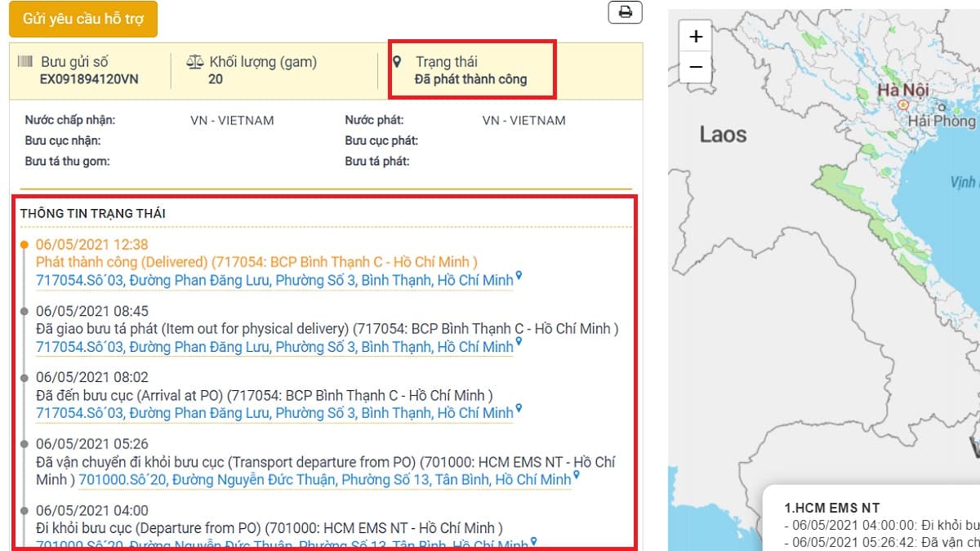Viewport: 980px width, 551px height.
Task: Click timestamp 06/05/2021 04:00
Action: (92, 510)
